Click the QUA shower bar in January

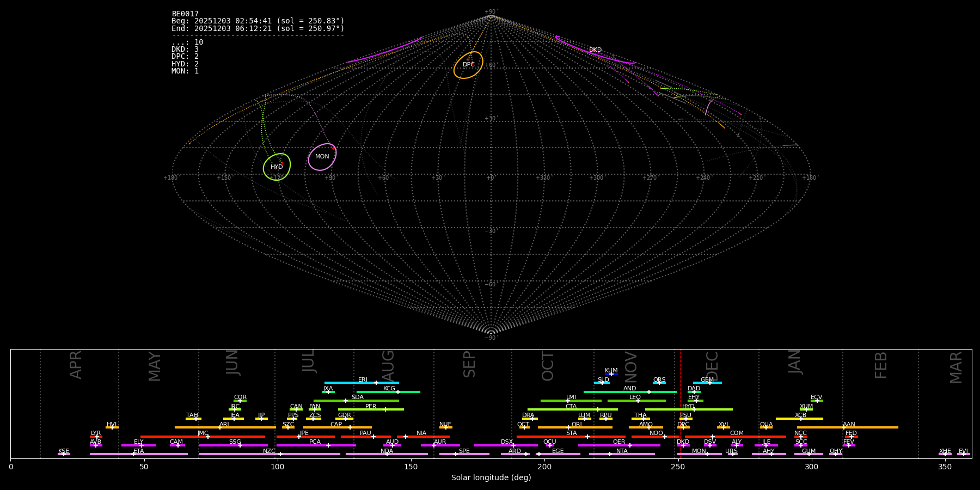766,427
